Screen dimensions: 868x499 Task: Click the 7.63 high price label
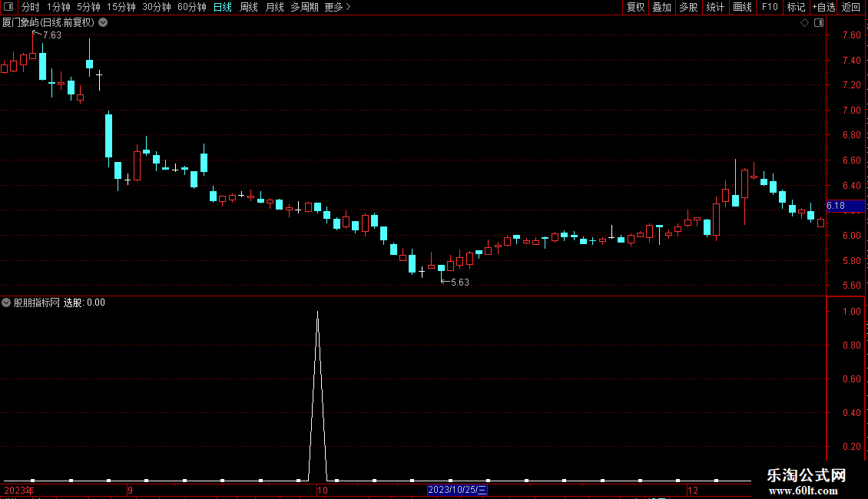52,35
